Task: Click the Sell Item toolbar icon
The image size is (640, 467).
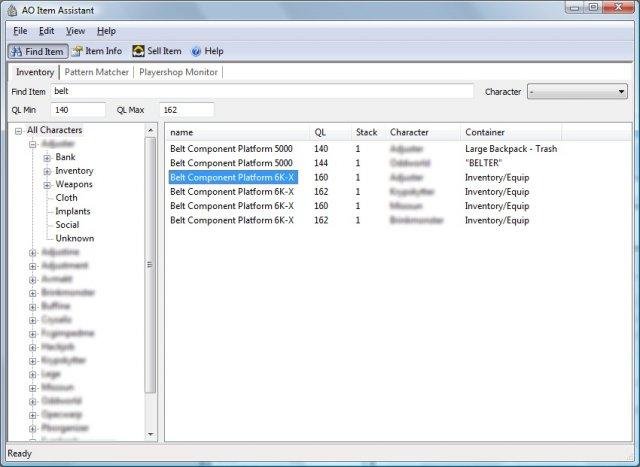Action: click(x=138, y=51)
